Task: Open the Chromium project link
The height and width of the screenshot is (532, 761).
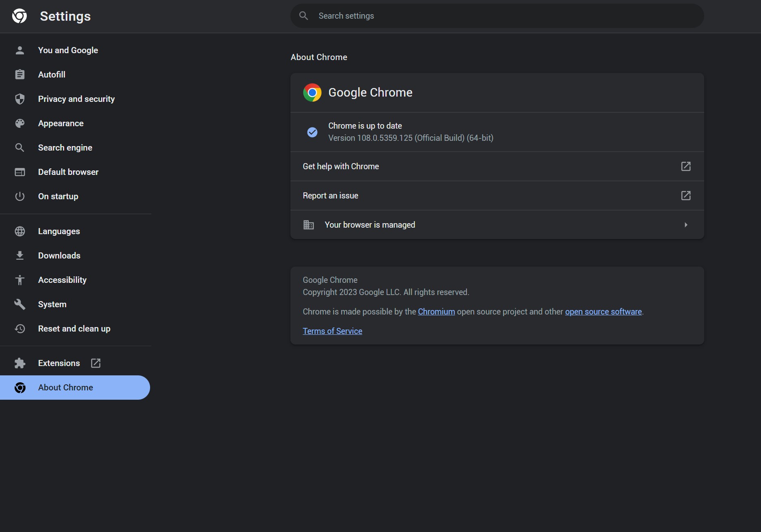Action: click(x=436, y=312)
